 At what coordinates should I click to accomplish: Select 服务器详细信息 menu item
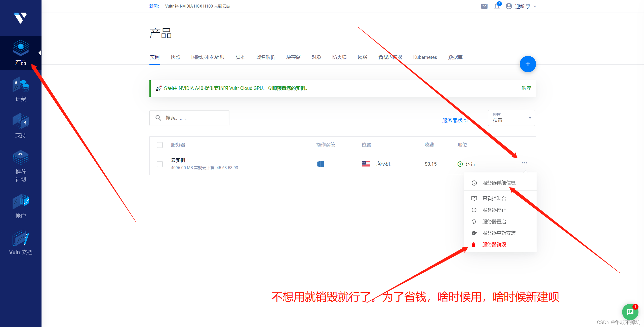pos(500,183)
